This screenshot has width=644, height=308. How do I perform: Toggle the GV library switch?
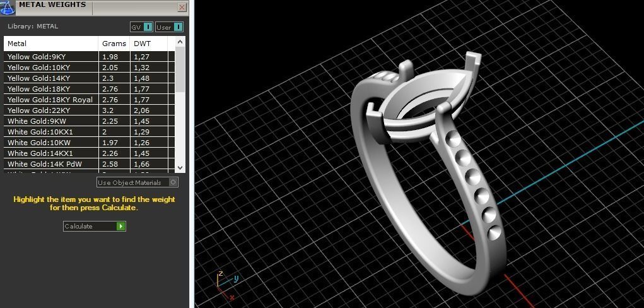(x=142, y=28)
